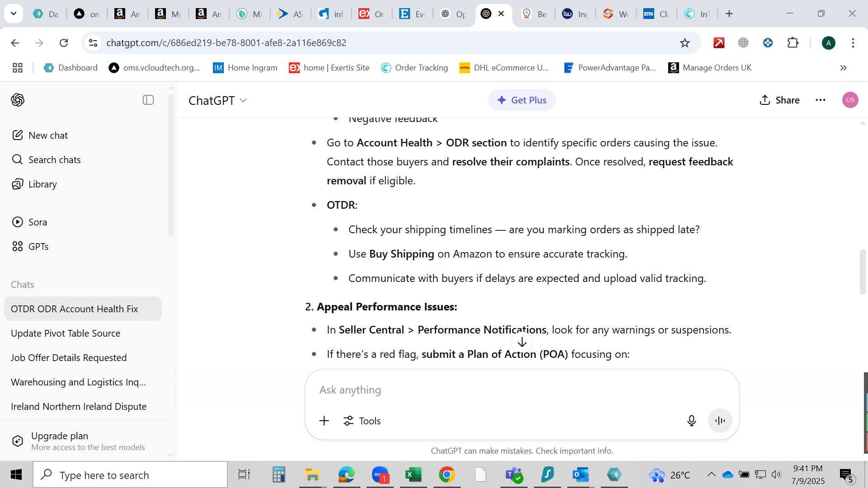Switch to the Dashboard tab labeled Da
Screen dimensions: 868x488
coord(46,14)
